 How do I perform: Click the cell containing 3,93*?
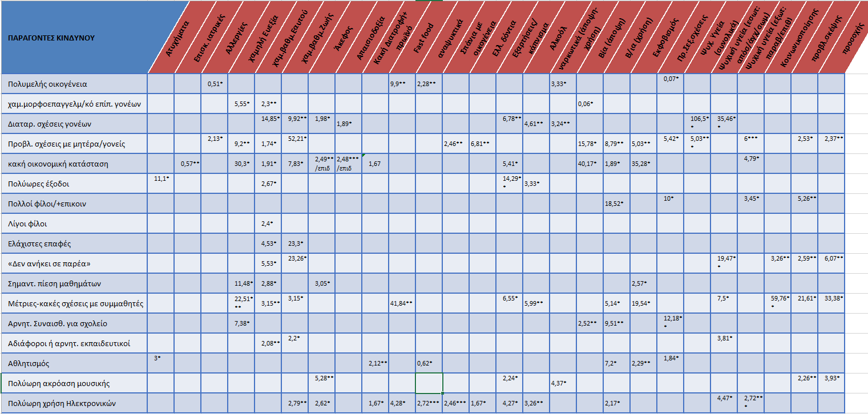tap(831, 383)
